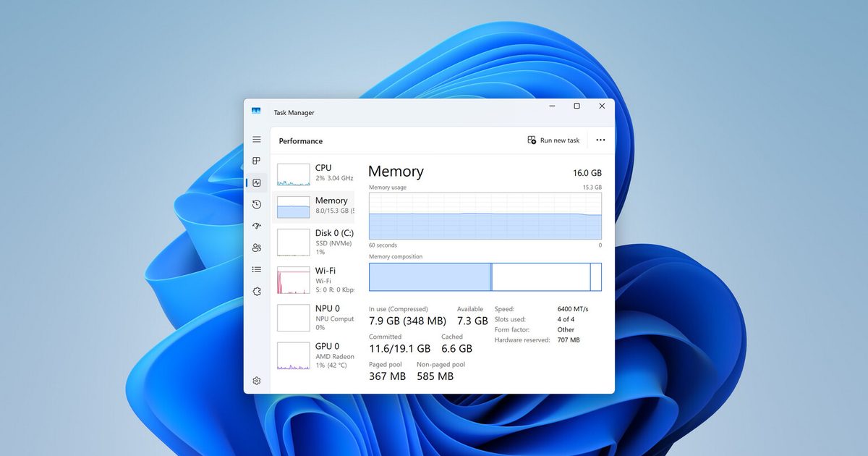Open Task Manager Settings gear
This screenshot has height=456, width=868.
coord(256,381)
